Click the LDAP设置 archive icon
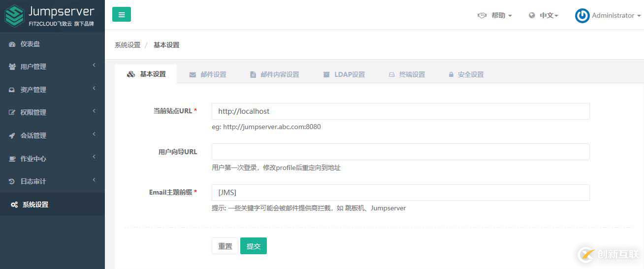Screen dimensions: 644x269 pos(326,75)
